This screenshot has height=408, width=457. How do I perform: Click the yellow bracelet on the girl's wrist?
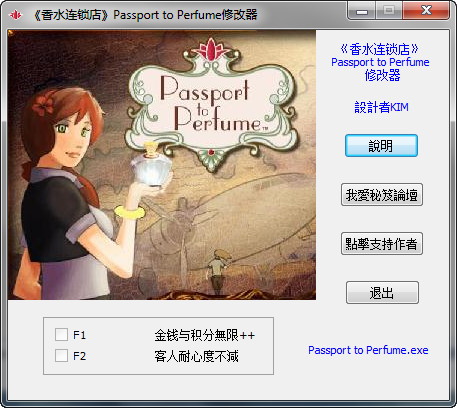coord(130,212)
